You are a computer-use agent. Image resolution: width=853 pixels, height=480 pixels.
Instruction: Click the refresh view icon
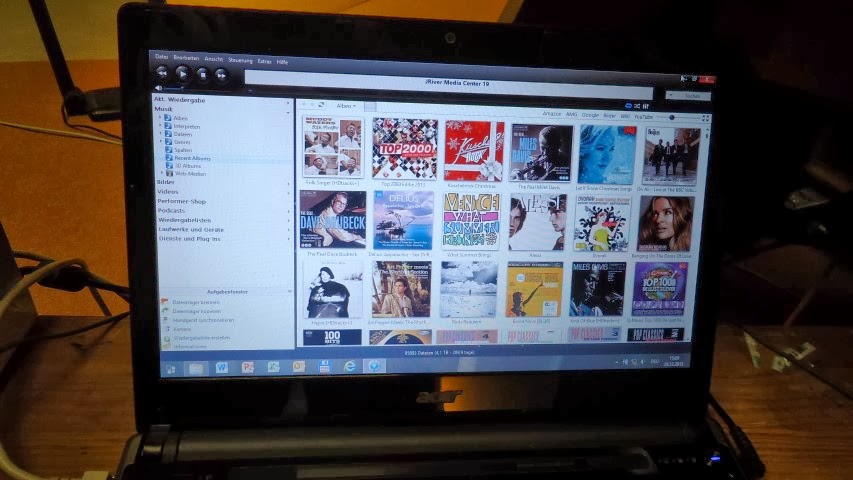321,104
